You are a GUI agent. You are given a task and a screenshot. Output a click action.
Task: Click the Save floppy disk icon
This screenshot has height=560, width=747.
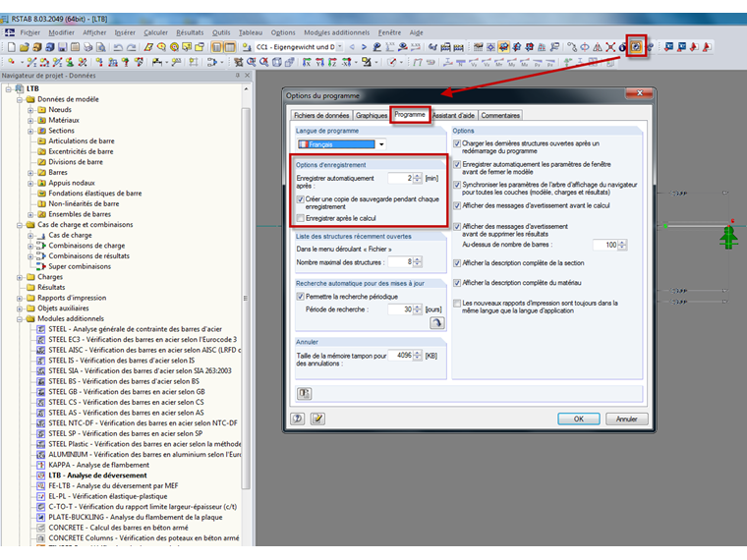tap(62, 47)
